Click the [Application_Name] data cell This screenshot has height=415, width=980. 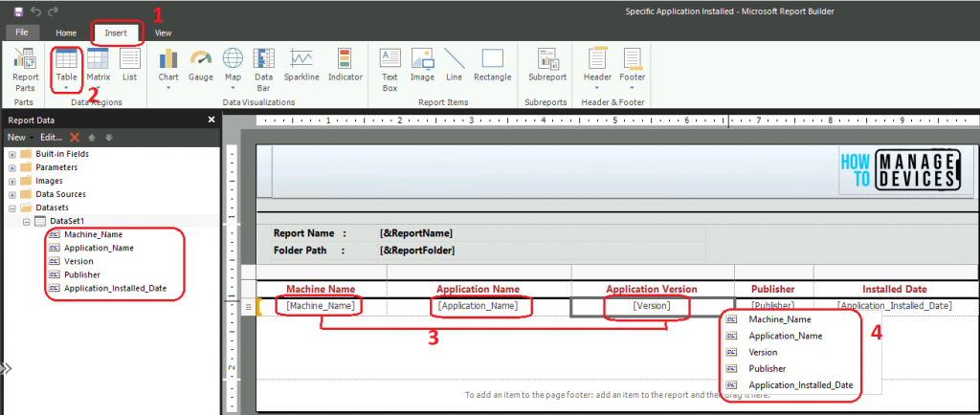click(479, 306)
